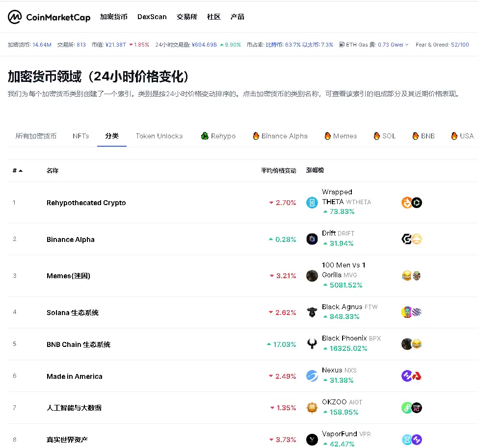Open the DexScan menu item
This screenshot has width=478, height=448.
click(152, 17)
